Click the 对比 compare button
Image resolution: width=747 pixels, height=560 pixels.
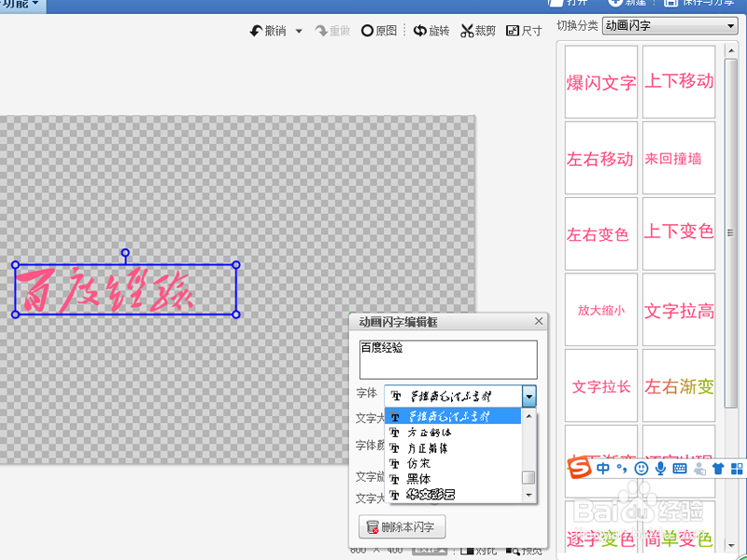tap(479, 551)
